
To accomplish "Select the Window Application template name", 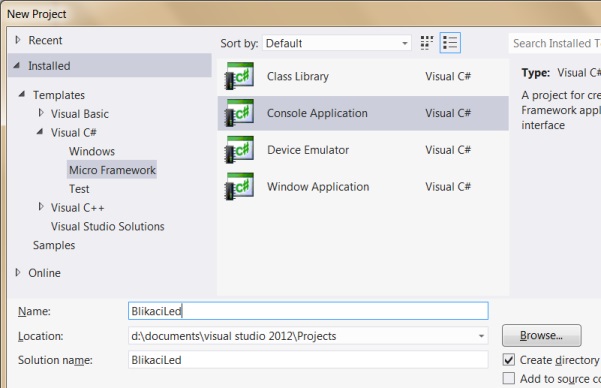I will coord(318,187).
